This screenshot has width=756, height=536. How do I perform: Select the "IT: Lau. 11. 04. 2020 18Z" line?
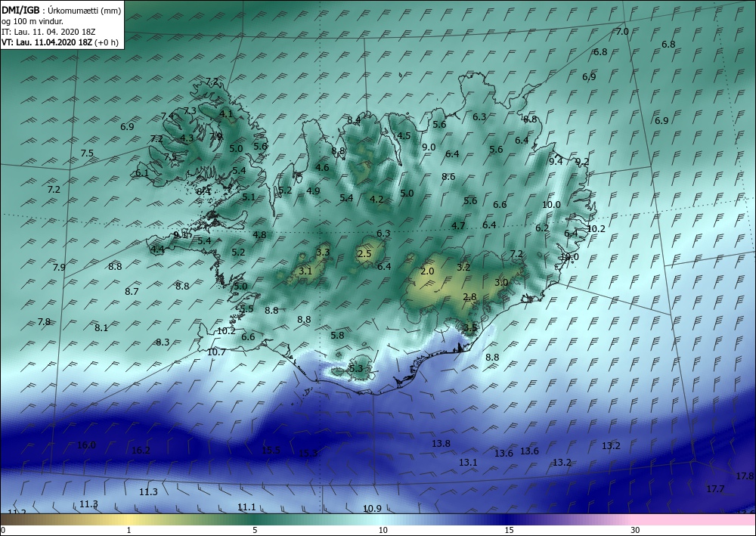(48, 31)
